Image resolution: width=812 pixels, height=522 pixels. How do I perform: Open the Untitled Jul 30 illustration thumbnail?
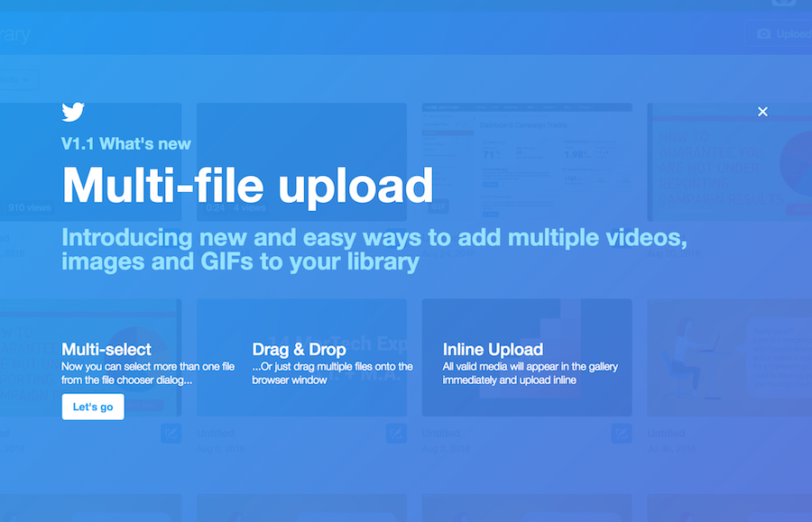point(730,358)
